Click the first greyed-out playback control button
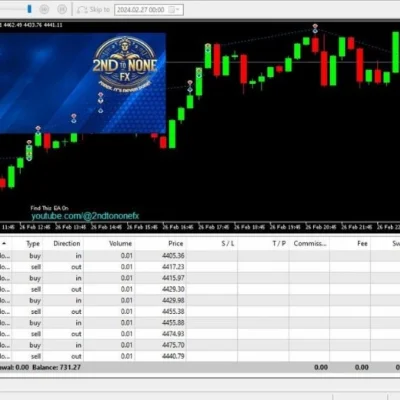The height and width of the screenshot is (400, 400). tap(44, 9)
